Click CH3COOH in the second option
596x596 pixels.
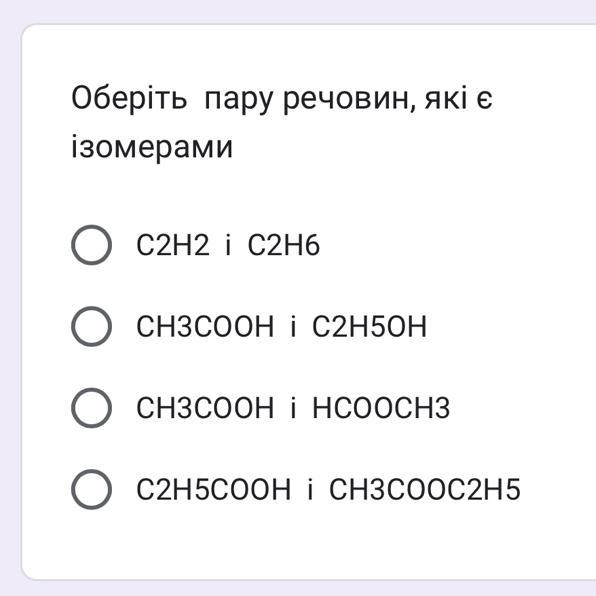tap(205, 327)
